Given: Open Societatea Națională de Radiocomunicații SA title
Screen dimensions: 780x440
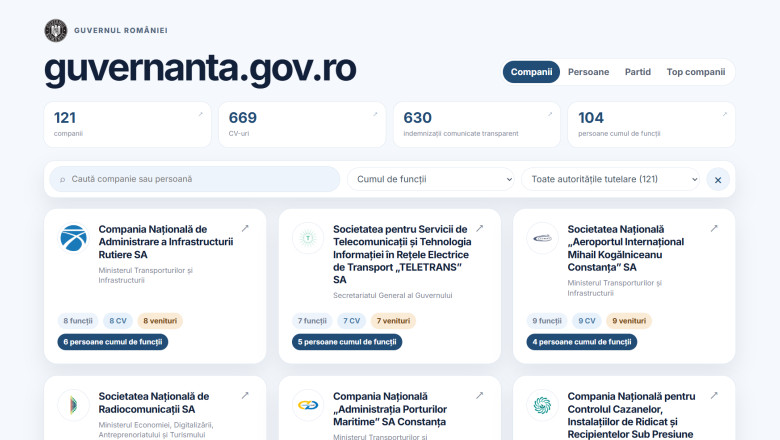Looking at the screenshot, I should point(154,403).
